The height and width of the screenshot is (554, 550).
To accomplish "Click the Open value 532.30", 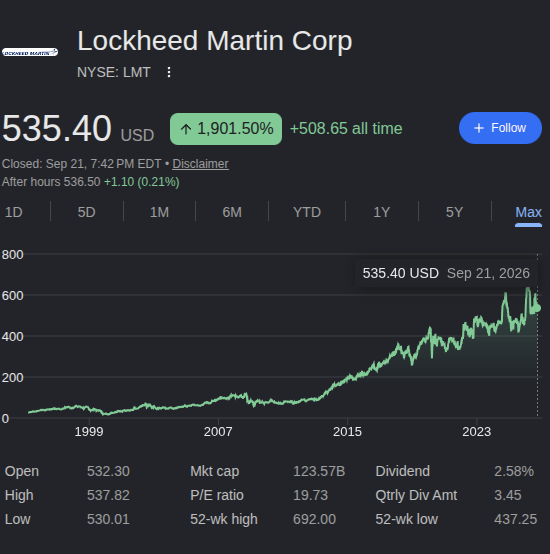I will click(x=108, y=471).
